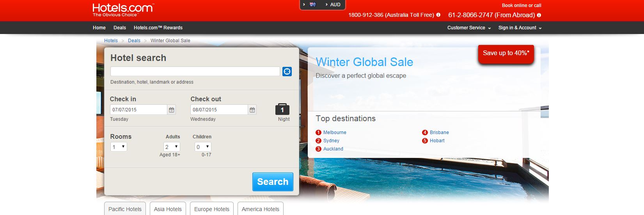Click the info icon beside Australia Toll Free
This screenshot has height=215, width=644.
[438, 15]
